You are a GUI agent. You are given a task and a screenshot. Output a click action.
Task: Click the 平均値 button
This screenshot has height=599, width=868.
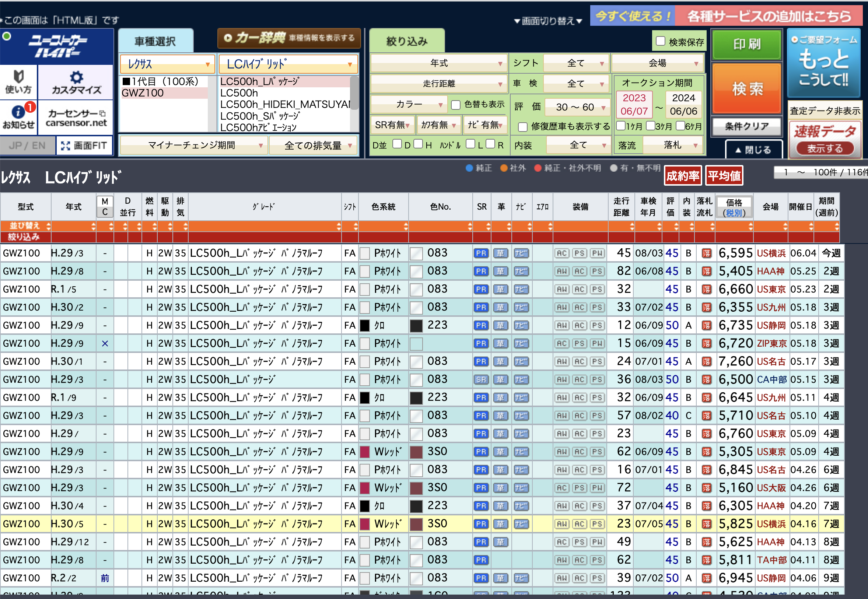coord(724,176)
